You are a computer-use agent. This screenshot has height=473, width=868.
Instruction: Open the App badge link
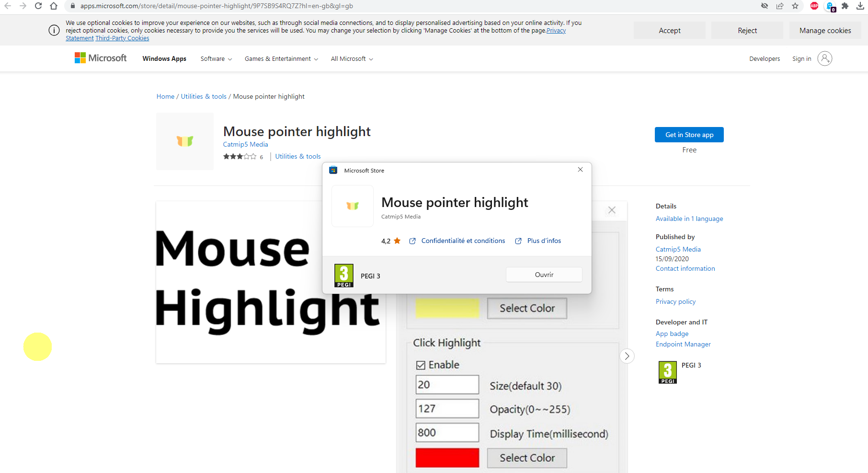pyautogui.click(x=672, y=334)
